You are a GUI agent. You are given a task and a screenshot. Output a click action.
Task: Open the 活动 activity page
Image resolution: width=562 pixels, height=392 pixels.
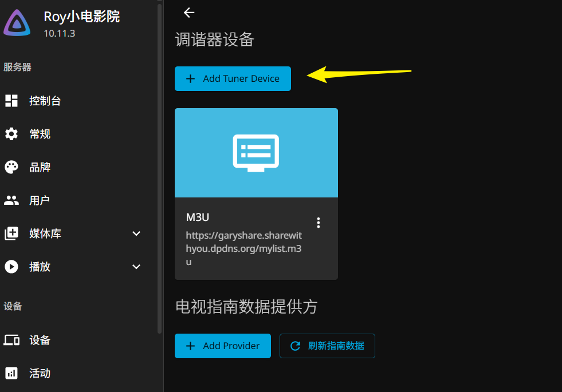(x=40, y=374)
